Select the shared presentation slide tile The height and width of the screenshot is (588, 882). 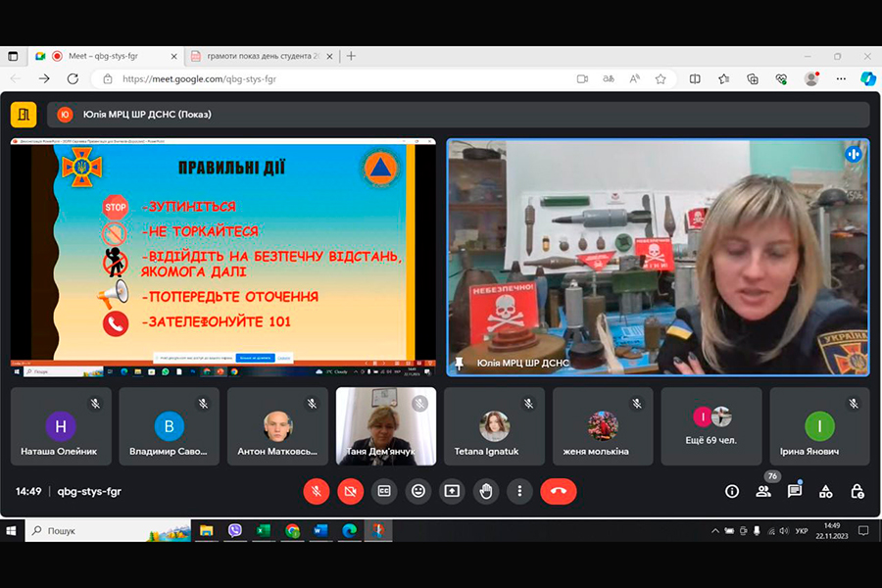point(223,257)
